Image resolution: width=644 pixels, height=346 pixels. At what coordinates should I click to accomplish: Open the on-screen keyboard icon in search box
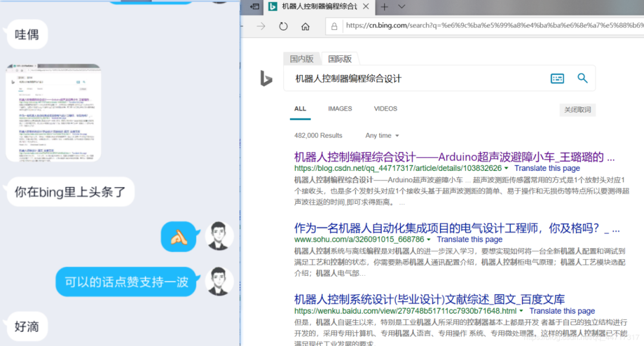pyautogui.click(x=557, y=78)
